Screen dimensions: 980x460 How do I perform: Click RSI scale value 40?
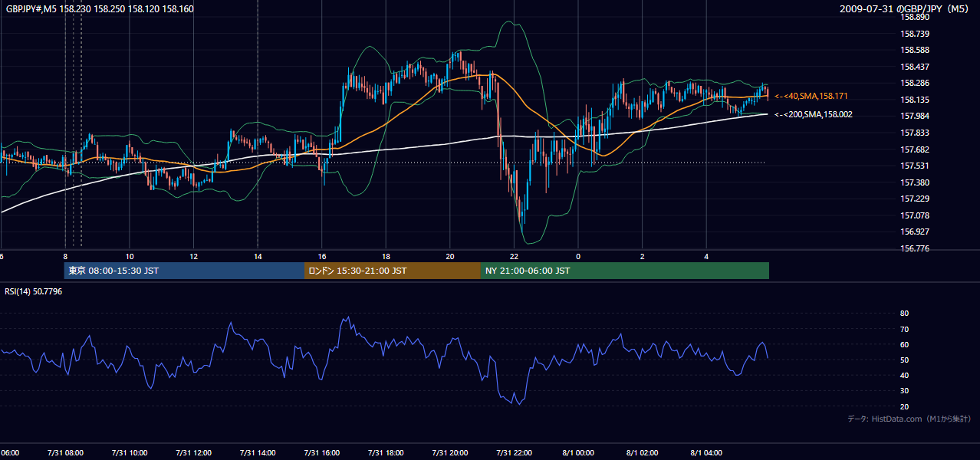(x=904, y=375)
